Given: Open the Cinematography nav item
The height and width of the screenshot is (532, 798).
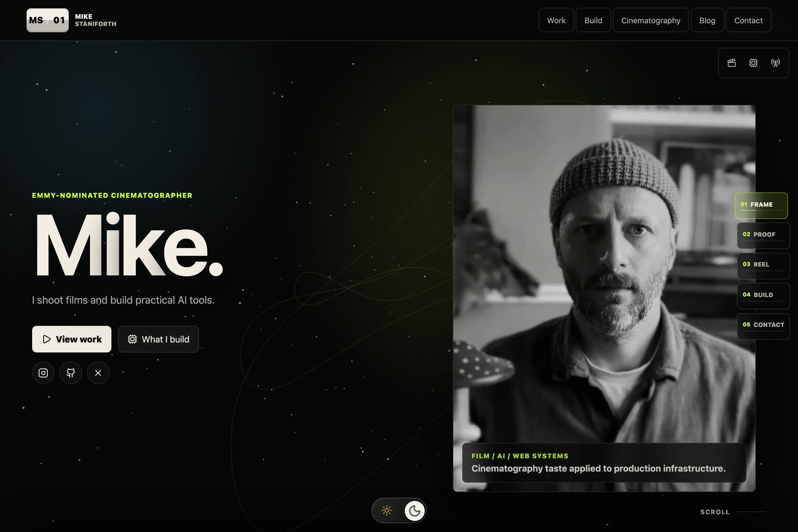Looking at the screenshot, I should 650,20.
